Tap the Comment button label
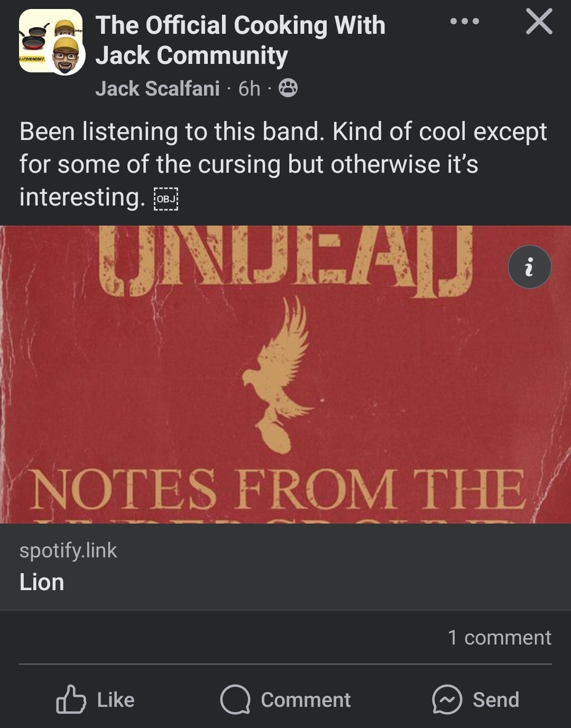 [306, 699]
